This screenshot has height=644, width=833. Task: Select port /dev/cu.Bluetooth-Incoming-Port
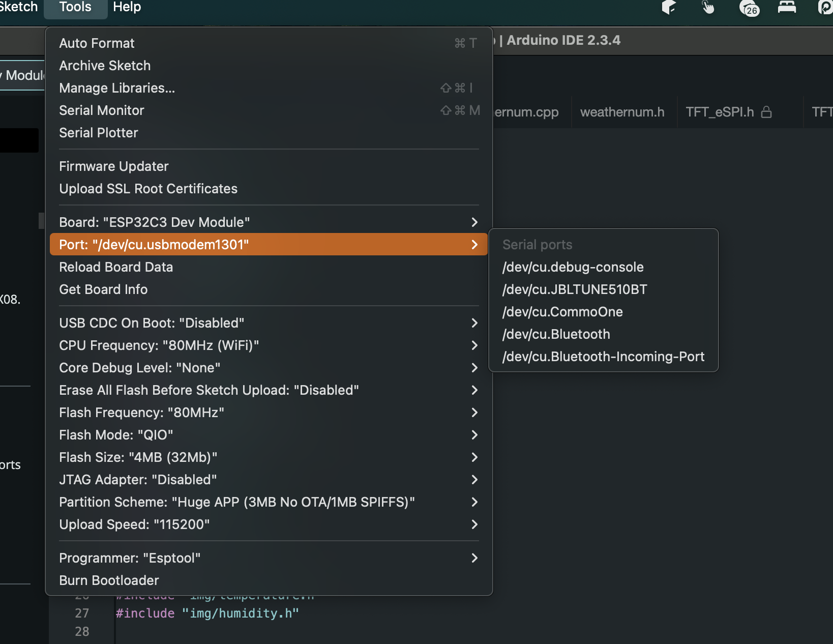pyautogui.click(x=604, y=357)
